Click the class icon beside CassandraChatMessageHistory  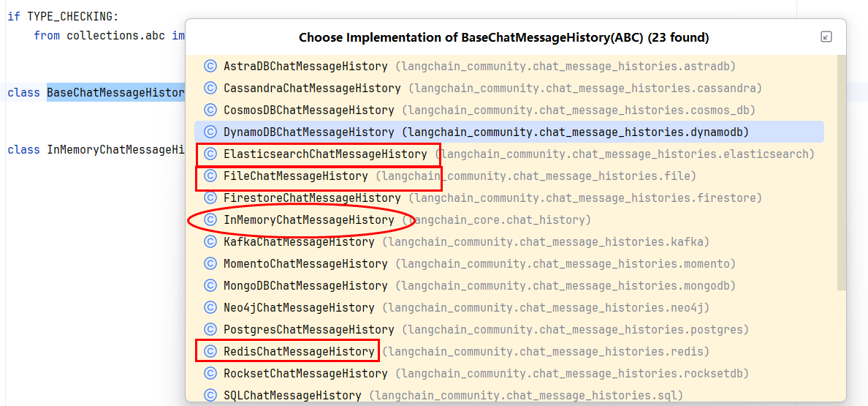pyautogui.click(x=210, y=88)
